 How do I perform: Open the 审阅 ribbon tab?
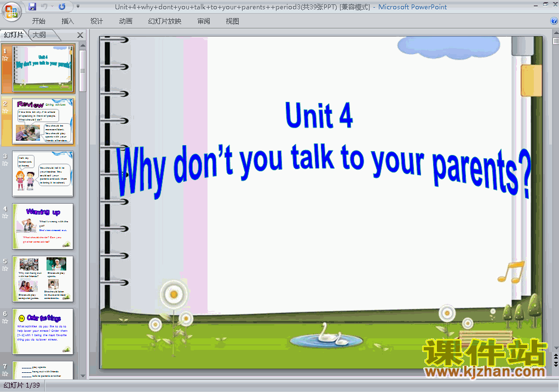204,21
